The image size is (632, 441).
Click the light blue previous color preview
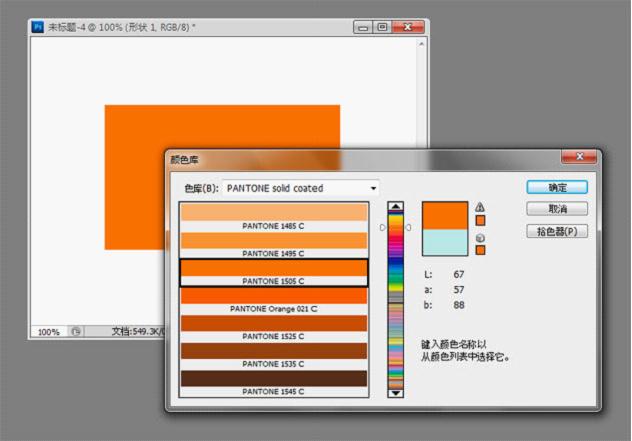point(444,242)
